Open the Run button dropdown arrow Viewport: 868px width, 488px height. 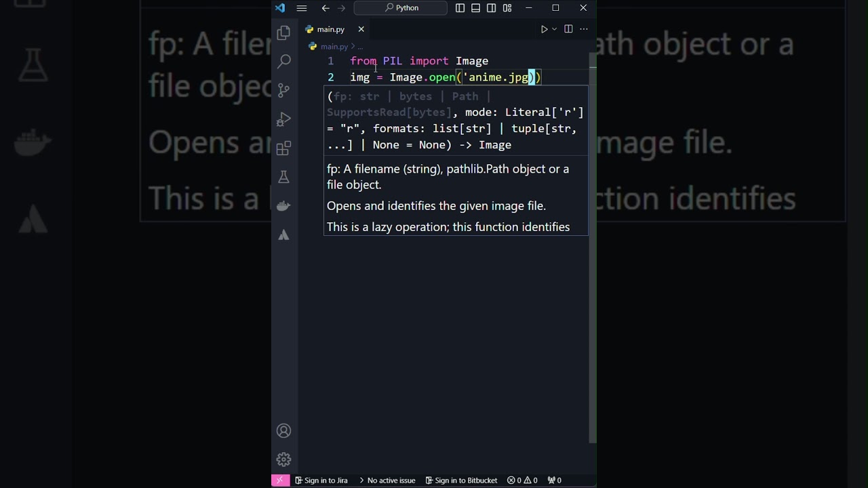[553, 29]
